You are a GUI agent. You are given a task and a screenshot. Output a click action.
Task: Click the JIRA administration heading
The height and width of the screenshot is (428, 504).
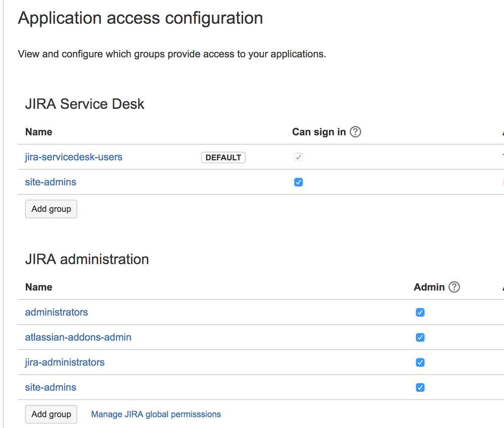point(87,259)
